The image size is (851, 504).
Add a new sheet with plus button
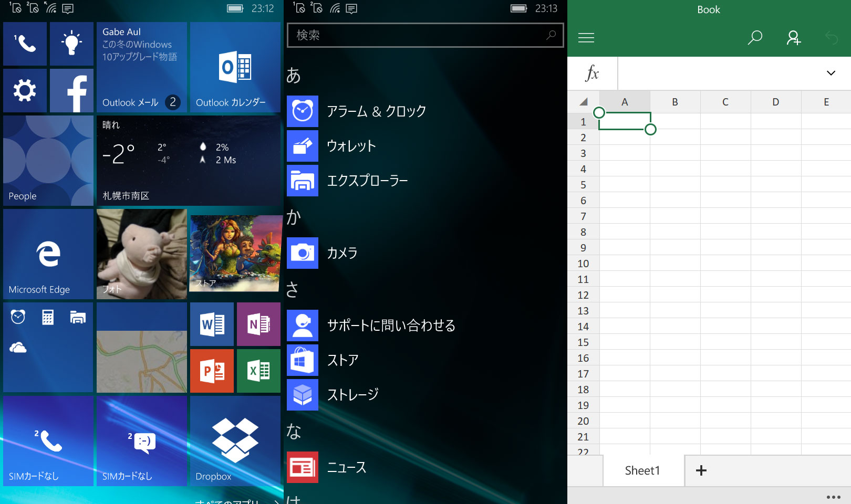point(701,470)
